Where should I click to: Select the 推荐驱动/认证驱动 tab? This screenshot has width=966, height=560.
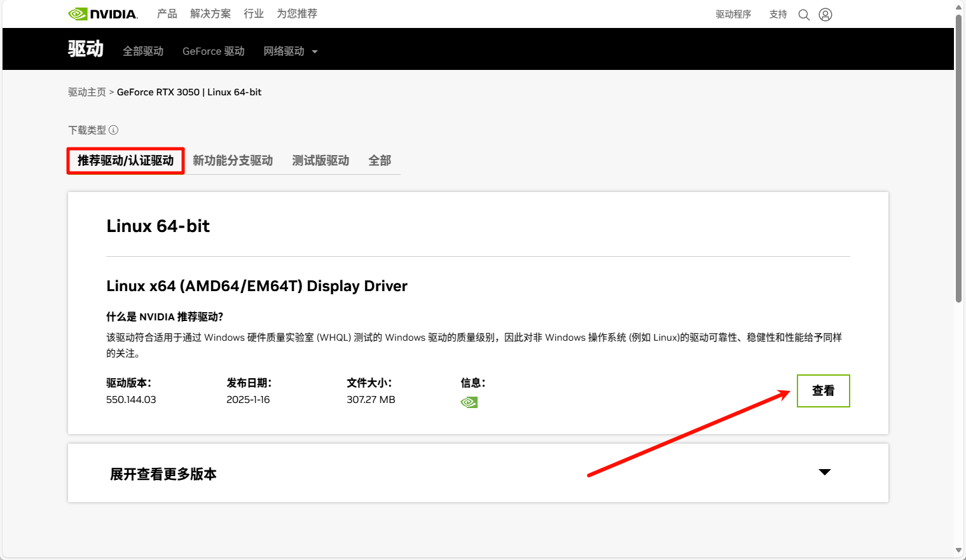point(125,161)
